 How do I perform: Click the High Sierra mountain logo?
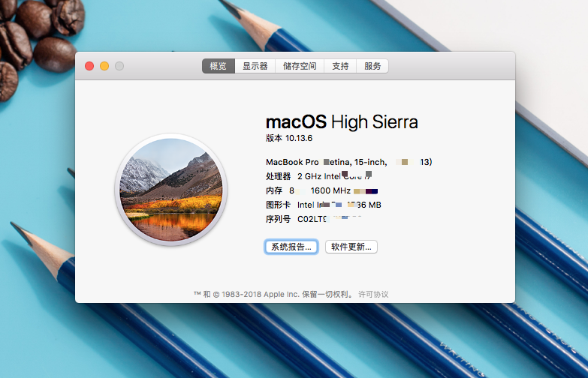tap(171, 190)
